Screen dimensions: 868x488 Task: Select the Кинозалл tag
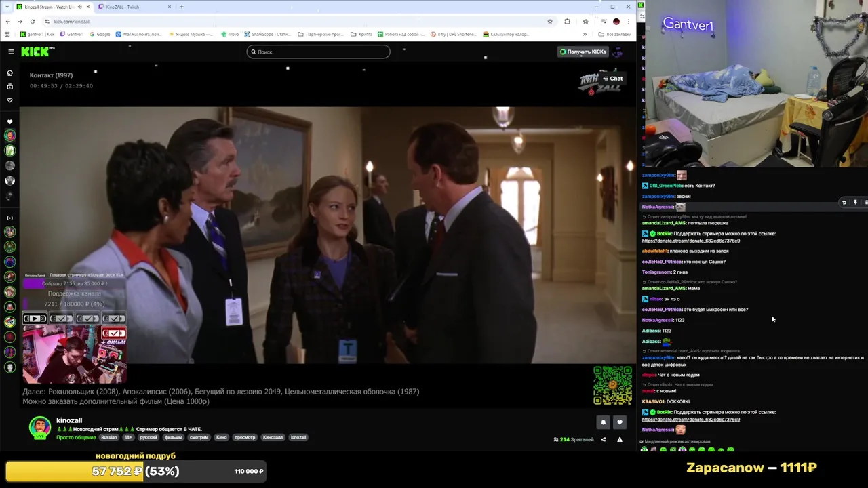[273, 437]
